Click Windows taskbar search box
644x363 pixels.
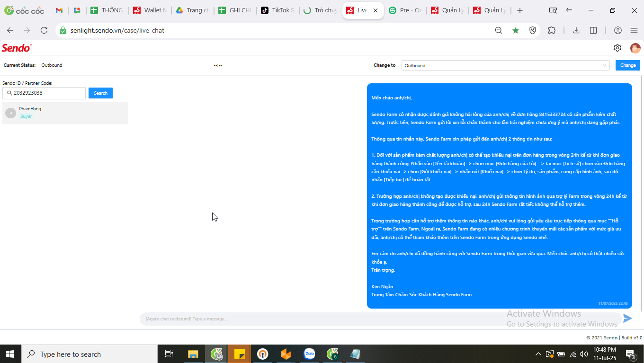pyautogui.click(x=89, y=354)
